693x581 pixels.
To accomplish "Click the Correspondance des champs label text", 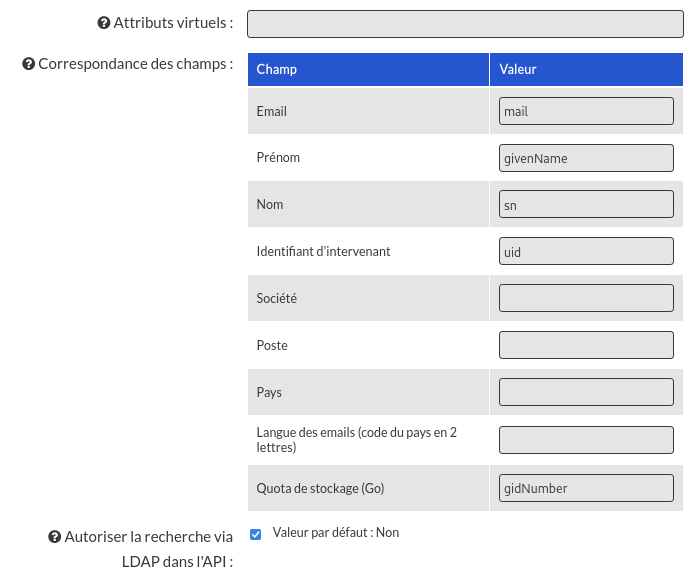I will coord(136,64).
